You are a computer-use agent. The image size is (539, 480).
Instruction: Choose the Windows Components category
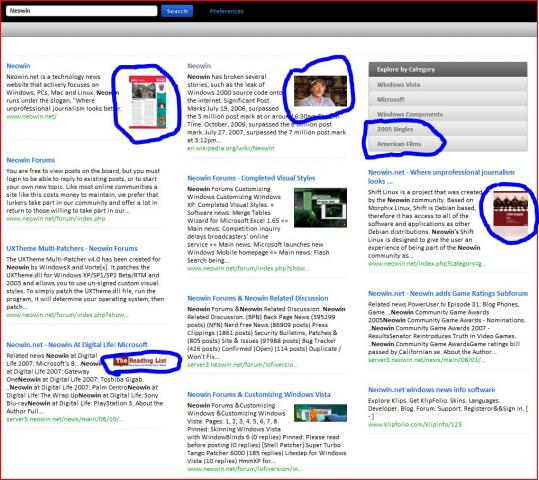click(448, 114)
